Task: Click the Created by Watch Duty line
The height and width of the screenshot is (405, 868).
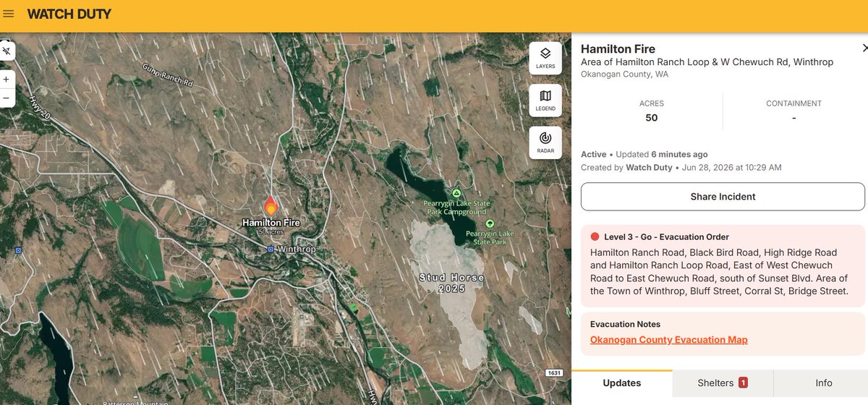Action: coord(681,168)
